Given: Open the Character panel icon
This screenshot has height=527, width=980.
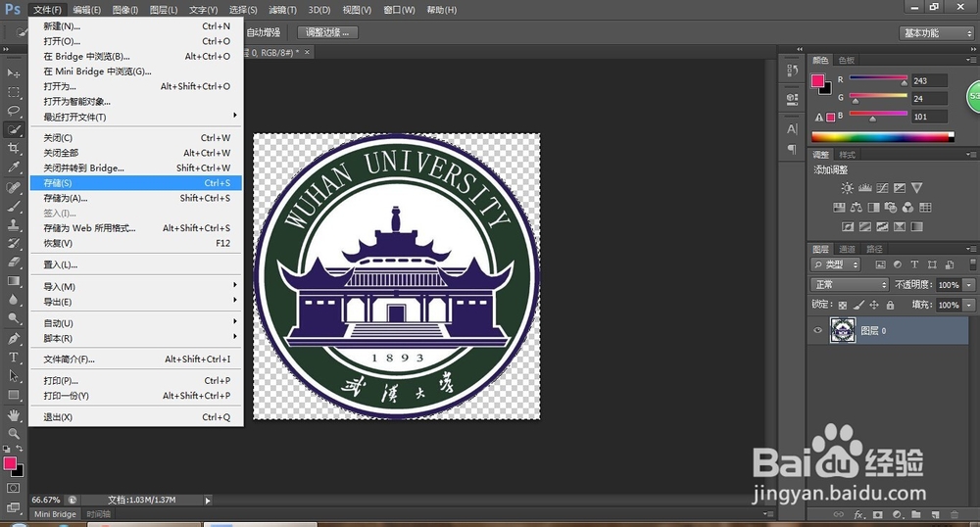Looking at the screenshot, I should pos(792,129).
